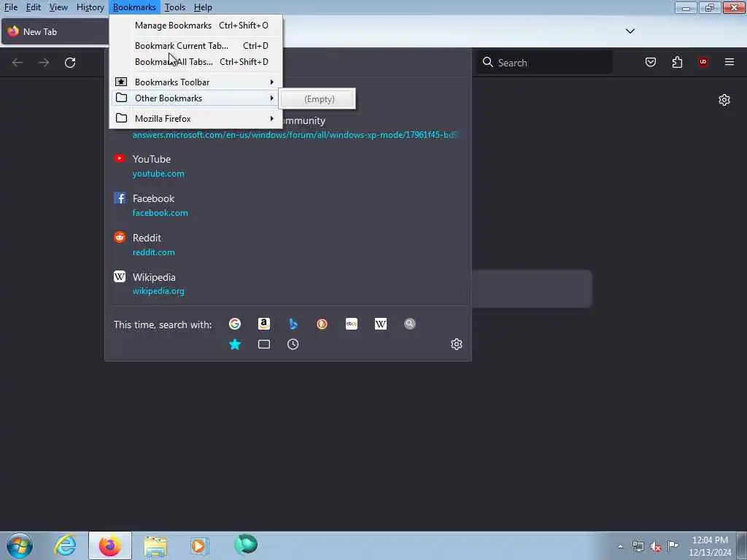Open the Windows Start orb

point(20,545)
